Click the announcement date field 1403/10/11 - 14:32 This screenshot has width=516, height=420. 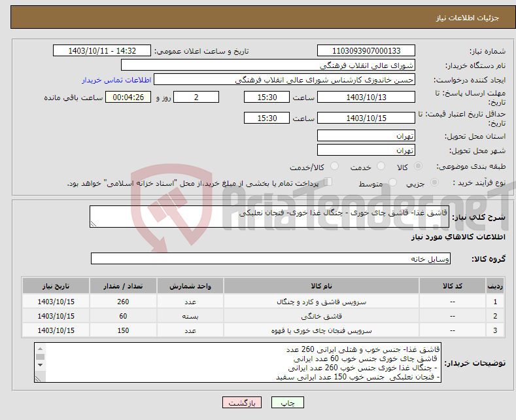tap(101, 50)
